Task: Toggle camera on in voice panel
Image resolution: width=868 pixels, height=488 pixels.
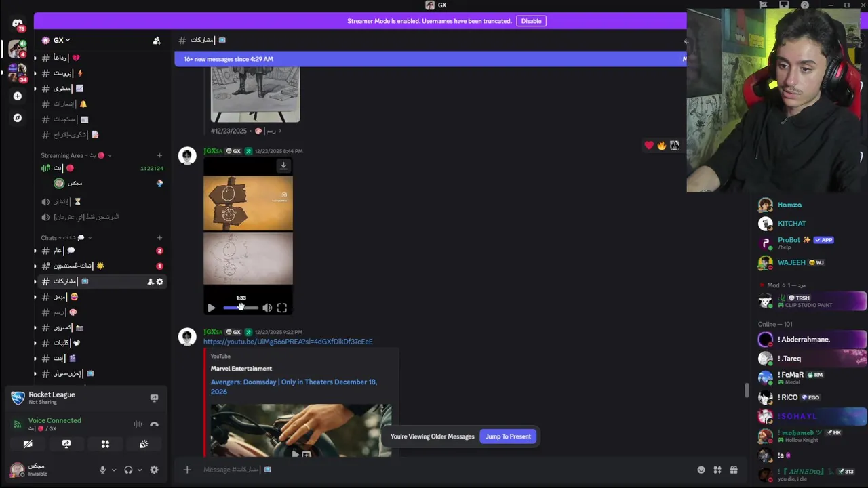Action: [28, 444]
